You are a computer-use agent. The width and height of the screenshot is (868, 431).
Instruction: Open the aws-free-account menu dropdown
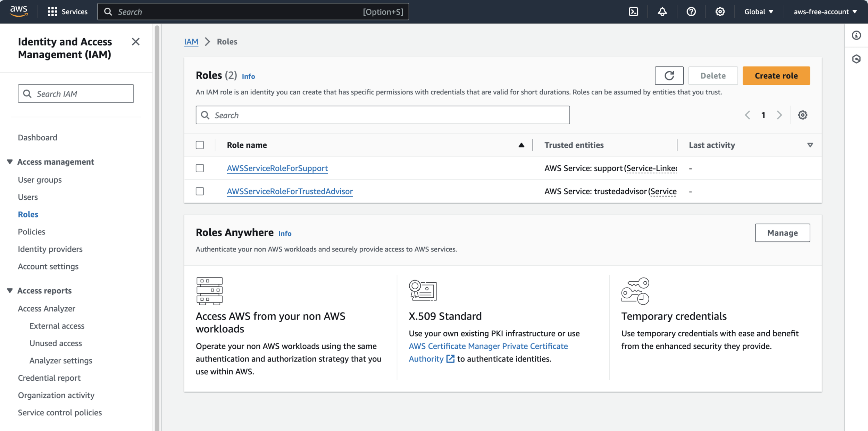tap(825, 12)
